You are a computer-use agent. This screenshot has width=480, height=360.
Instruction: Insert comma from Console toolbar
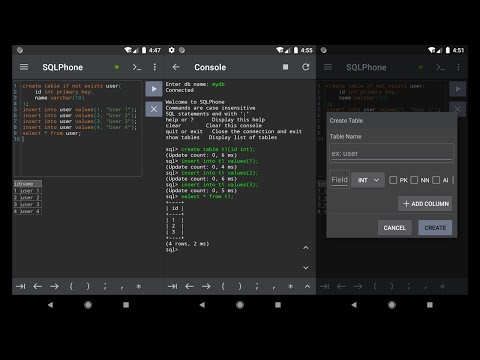click(x=274, y=287)
